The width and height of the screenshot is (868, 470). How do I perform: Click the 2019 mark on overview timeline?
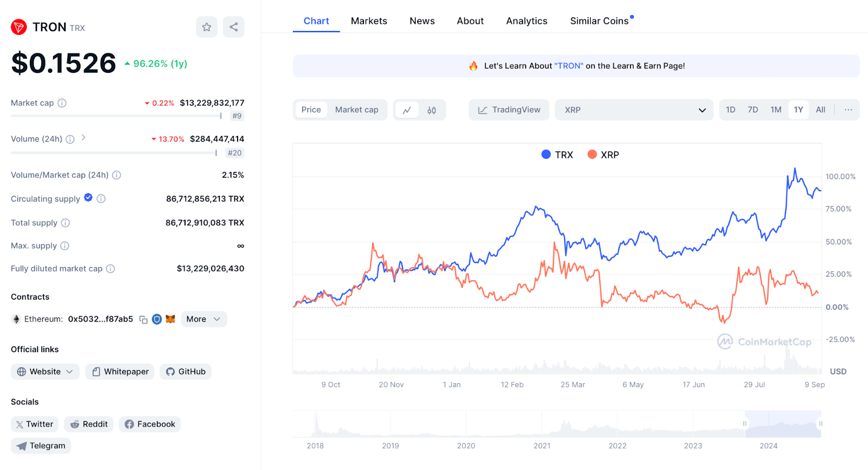(x=391, y=446)
